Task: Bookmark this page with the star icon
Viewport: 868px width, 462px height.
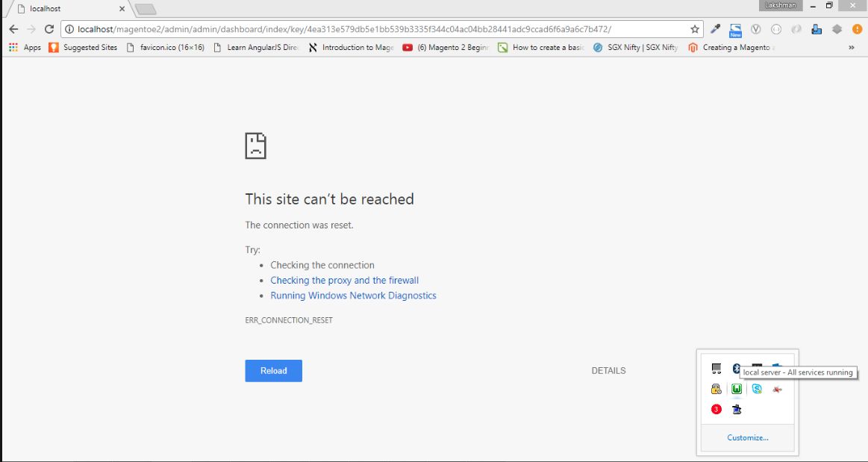Action: [695, 29]
